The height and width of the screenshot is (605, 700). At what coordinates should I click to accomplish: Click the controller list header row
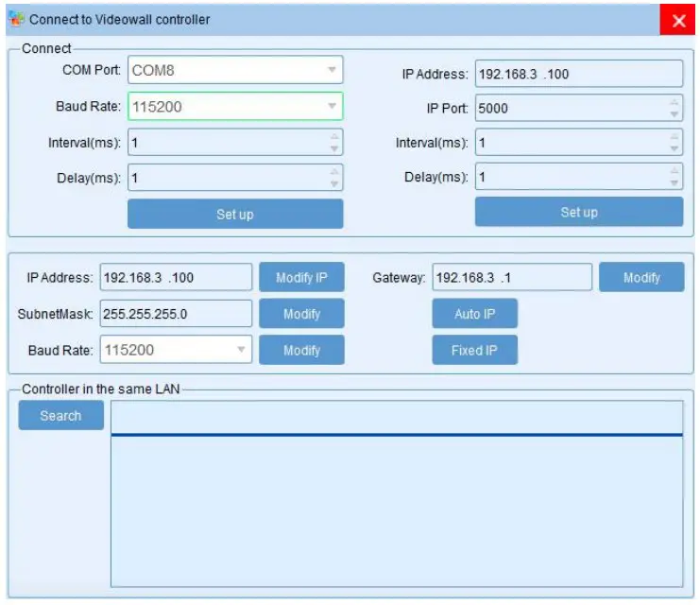[x=397, y=418]
